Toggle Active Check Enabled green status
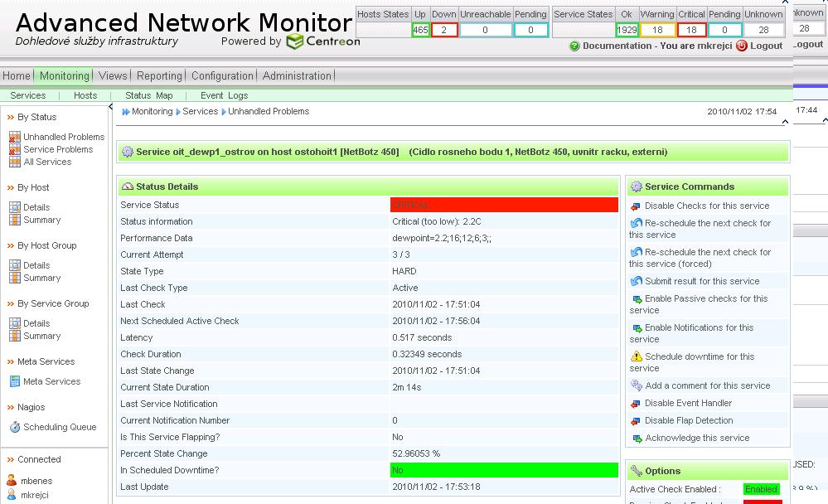Viewport: 828px width, 504px height. pos(761,489)
